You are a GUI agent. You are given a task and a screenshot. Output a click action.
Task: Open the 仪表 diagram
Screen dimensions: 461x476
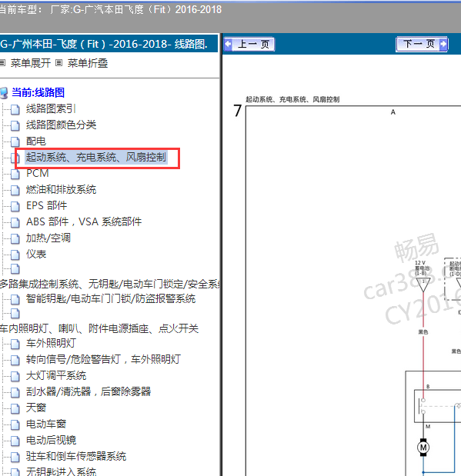tap(36, 254)
